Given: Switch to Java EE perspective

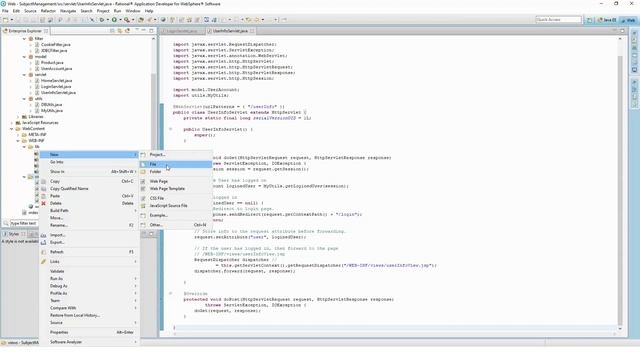Looking at the screenshot, I should click(607, 20).
